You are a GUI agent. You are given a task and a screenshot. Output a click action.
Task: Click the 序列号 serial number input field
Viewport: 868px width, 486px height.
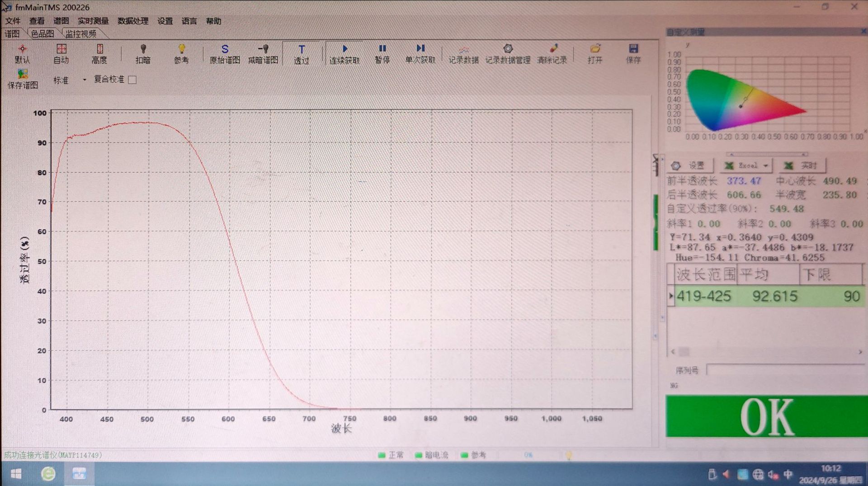tap(785, 370)
